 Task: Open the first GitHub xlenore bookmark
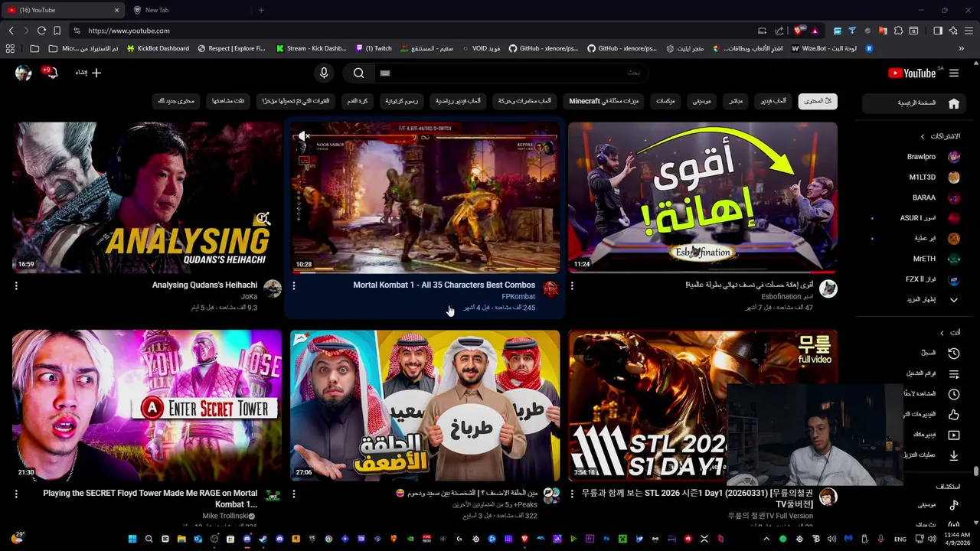[x=544, y=48]
